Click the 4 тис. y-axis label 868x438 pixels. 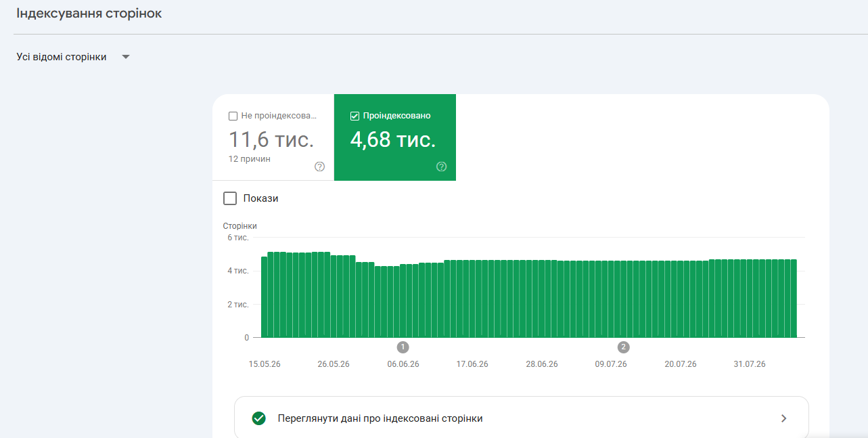[x=238, y=271]
